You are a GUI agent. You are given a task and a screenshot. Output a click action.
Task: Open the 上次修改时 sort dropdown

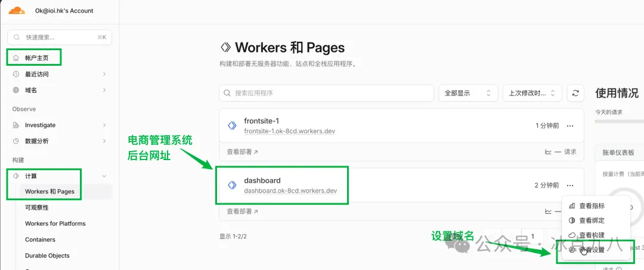pos(532,93)
